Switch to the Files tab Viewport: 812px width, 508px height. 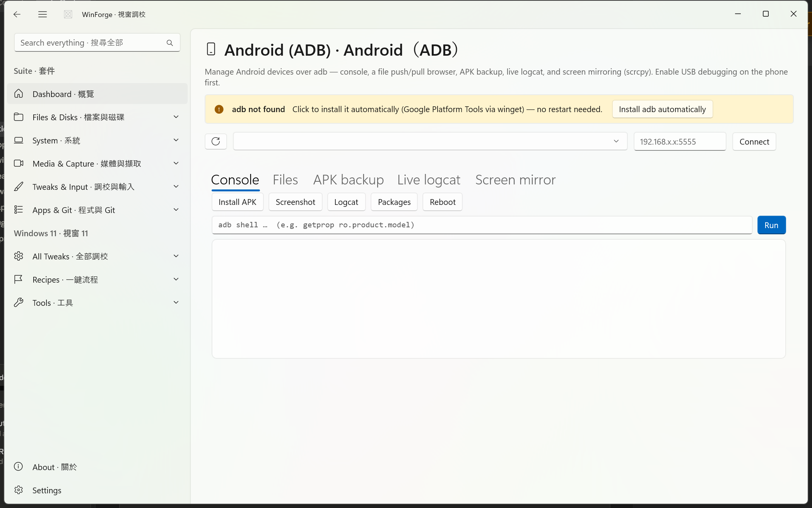tap(285, 180)
